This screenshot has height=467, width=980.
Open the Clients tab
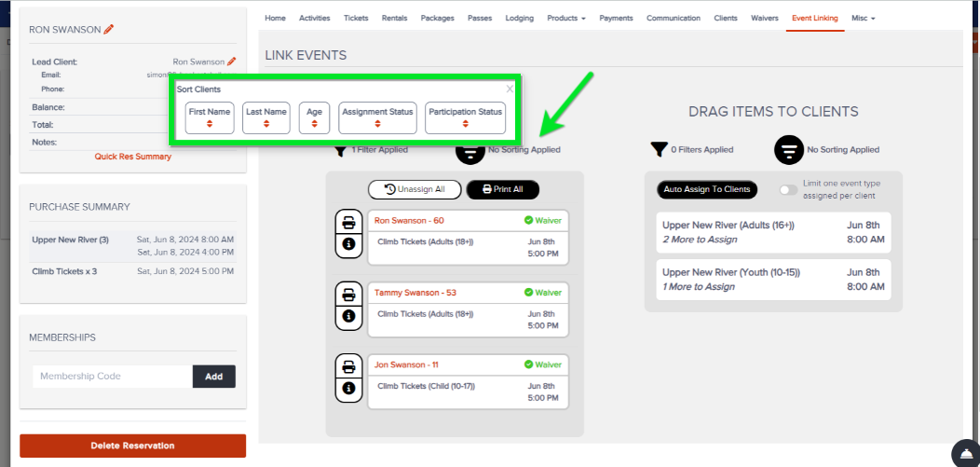point(726,18)
